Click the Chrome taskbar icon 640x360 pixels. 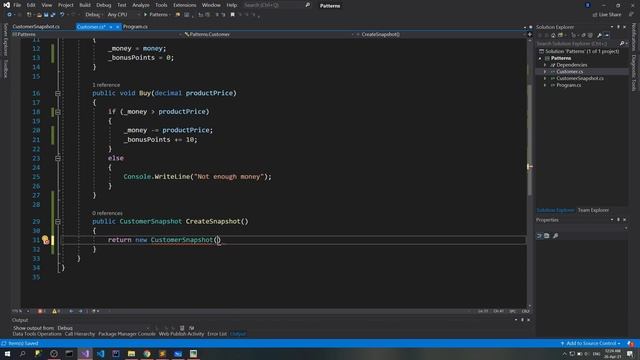(147, 353)
